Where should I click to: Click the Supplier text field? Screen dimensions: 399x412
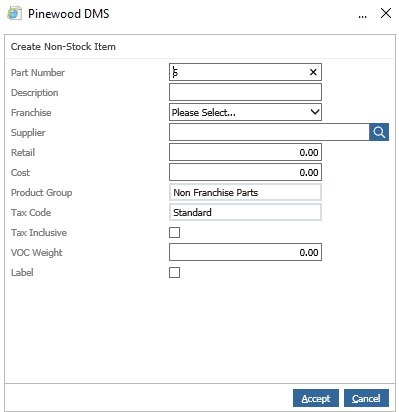click(x=269, y=132)
